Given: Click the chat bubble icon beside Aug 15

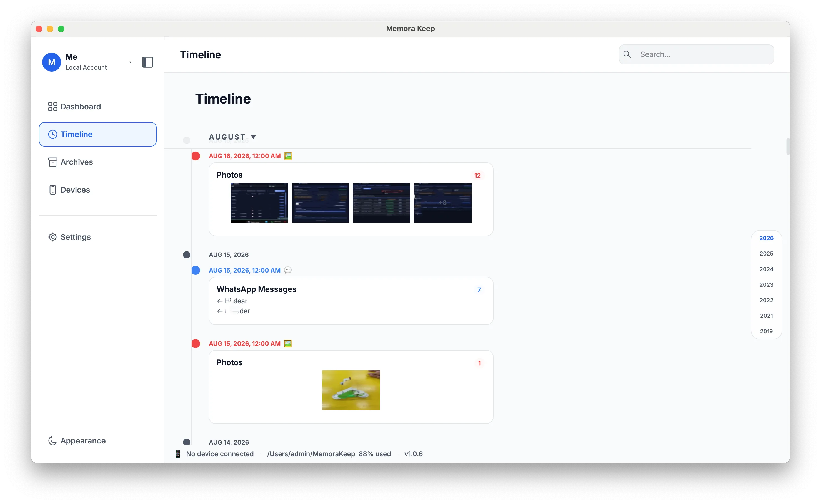Looking at the screenshot, I should [x=287, y=270].
